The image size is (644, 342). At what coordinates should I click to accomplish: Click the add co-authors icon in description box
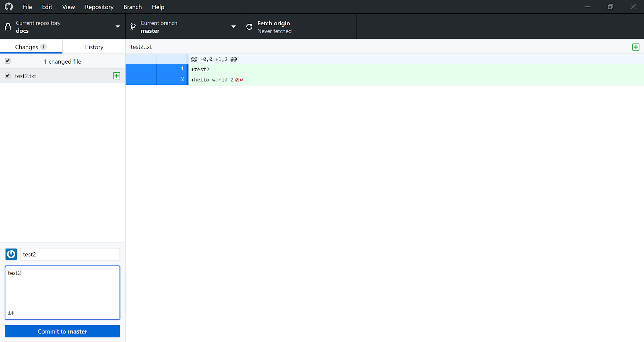(x=11, y=313)
